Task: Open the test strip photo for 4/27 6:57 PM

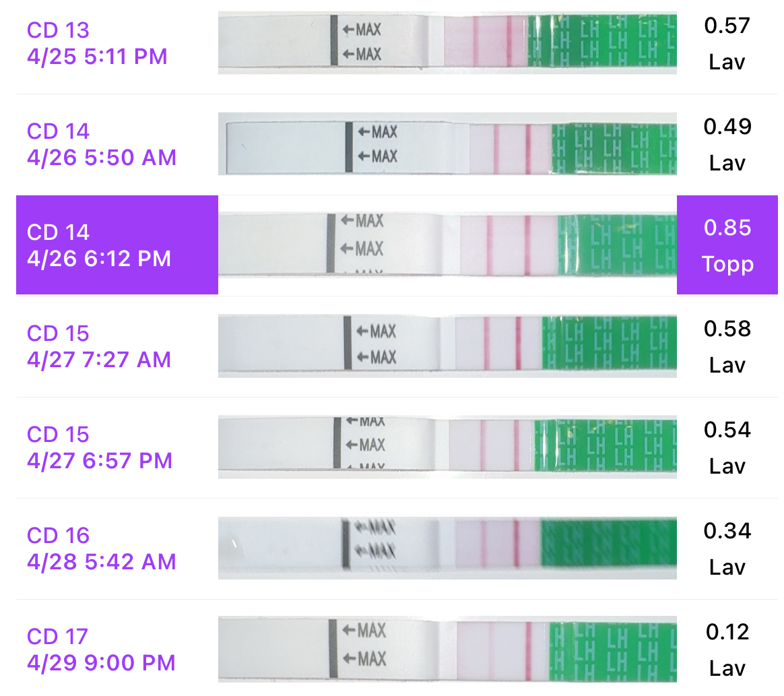Action: click(x=447, y=447)
